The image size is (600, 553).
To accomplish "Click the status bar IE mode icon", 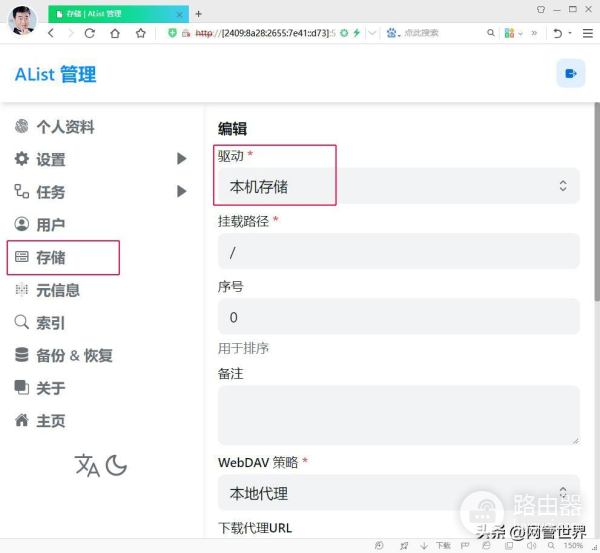I will coord(486,545).
